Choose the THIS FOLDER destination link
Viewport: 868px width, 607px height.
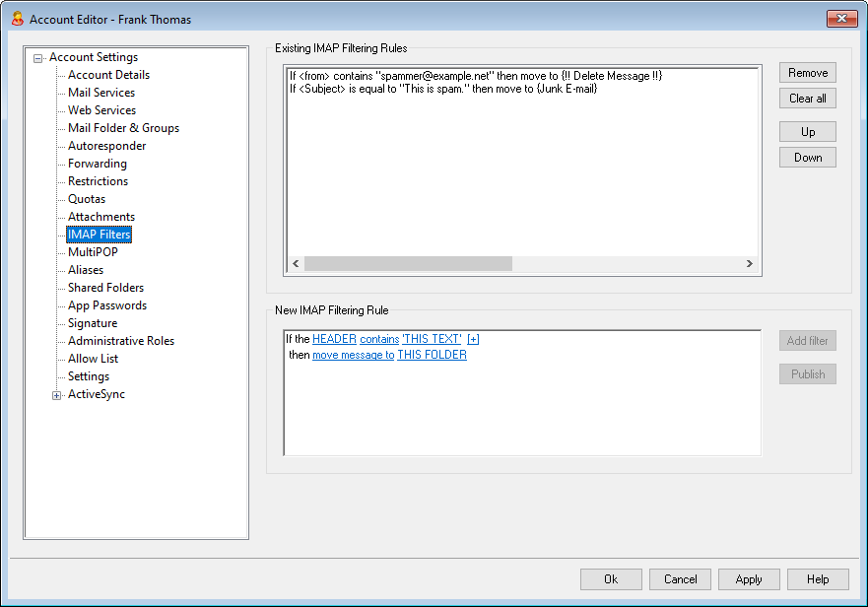[x=432, y=355]
